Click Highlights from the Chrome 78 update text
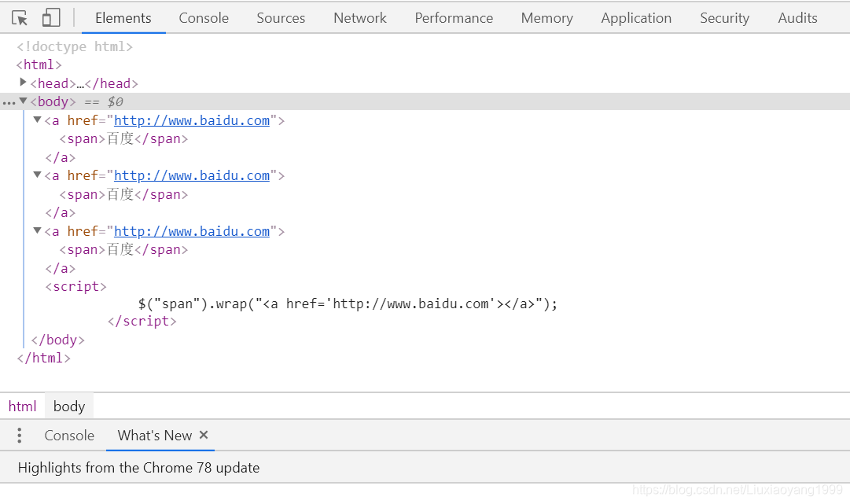Image resolution: width=850 pixels, height=504 pixels. 138,468
